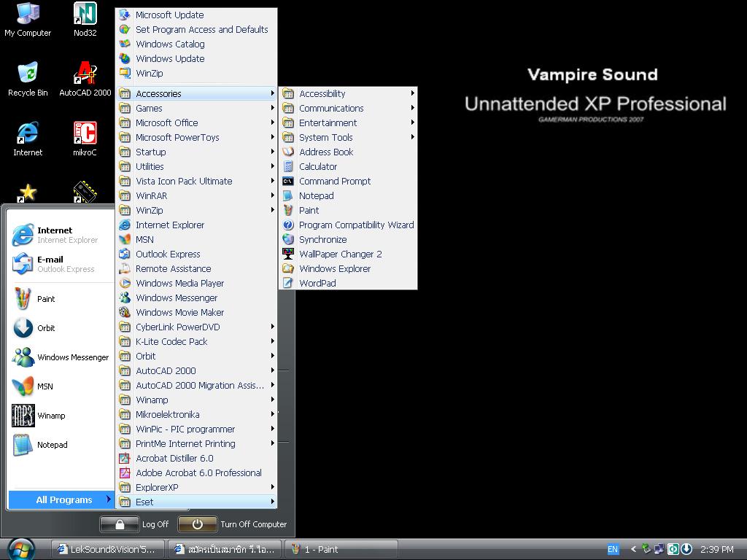Expand K-Lite Codec Pack arrow
This screenshot has height=560, width=747.
tap(273, 341)
